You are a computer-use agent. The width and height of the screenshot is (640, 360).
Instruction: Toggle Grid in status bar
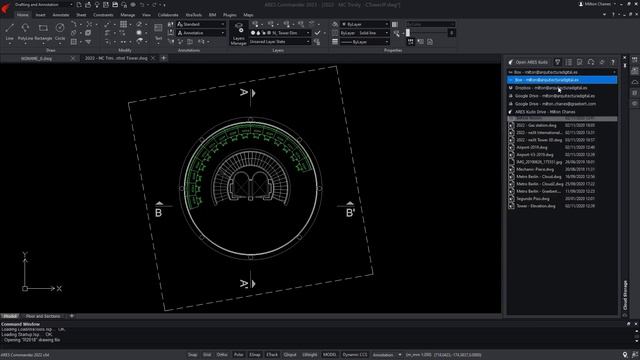[x=207, y=355]
